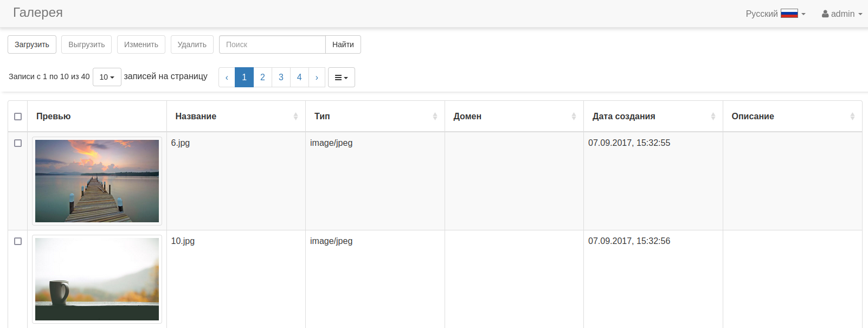Go to next page arrow
This screenshot has height=328, width=868.
pyautogui.click(x=317, y=78)
